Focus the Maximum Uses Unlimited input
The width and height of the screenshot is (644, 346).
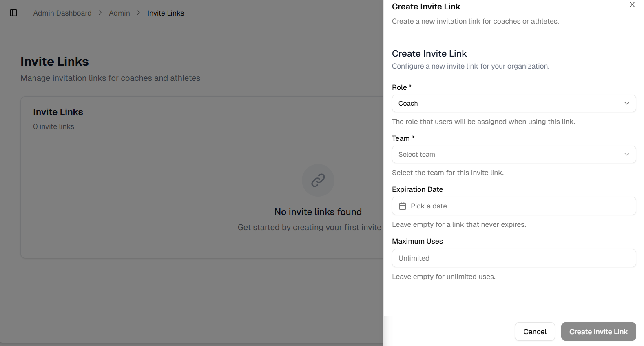tap(513, 258)
